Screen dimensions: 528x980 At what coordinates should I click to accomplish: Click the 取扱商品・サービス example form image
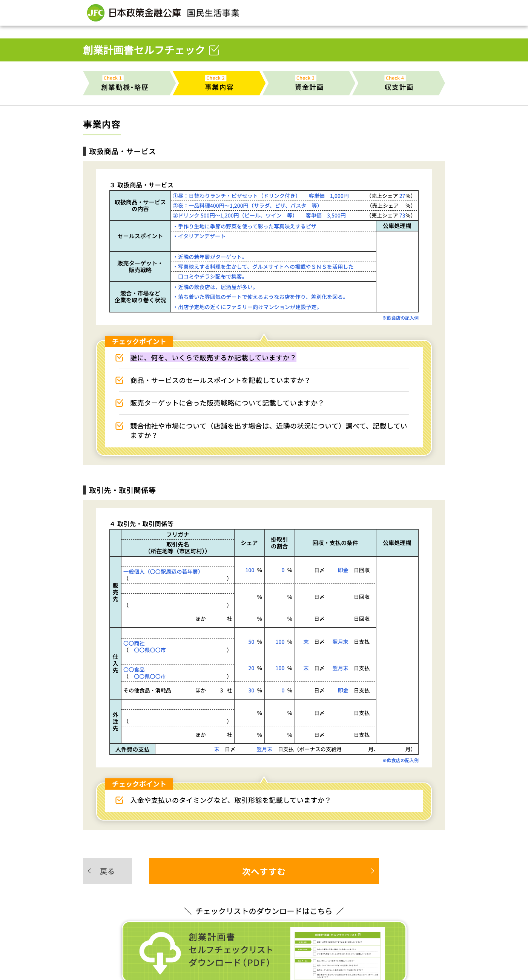pyautogui.click(x=264, y=247)
